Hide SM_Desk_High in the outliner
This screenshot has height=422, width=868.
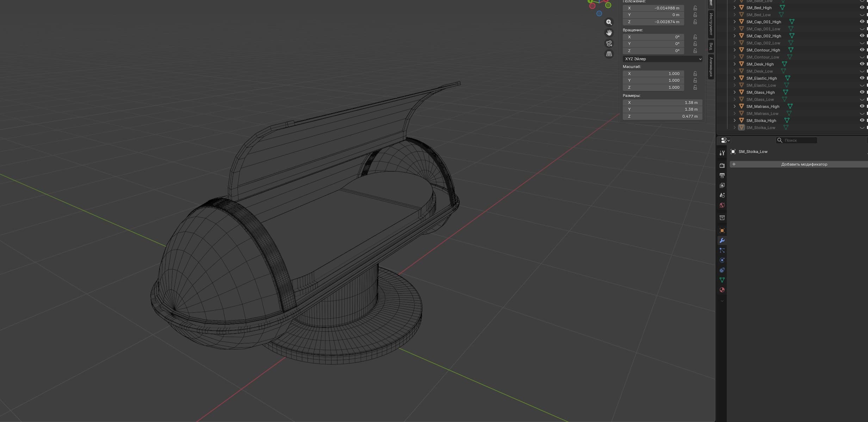pos(862,64)
